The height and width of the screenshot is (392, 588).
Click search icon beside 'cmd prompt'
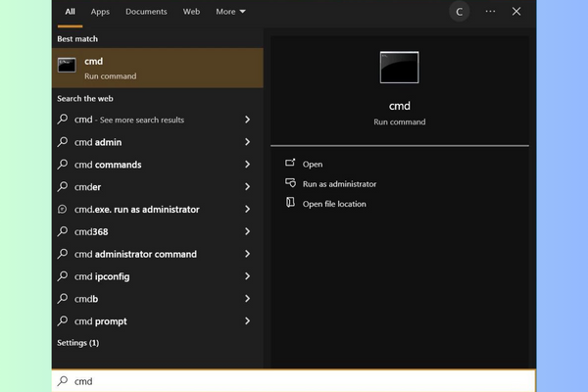[63, 321]
